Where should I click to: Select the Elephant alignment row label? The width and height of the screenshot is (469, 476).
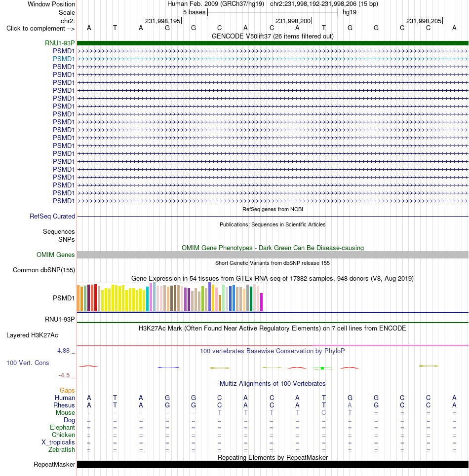62,428
